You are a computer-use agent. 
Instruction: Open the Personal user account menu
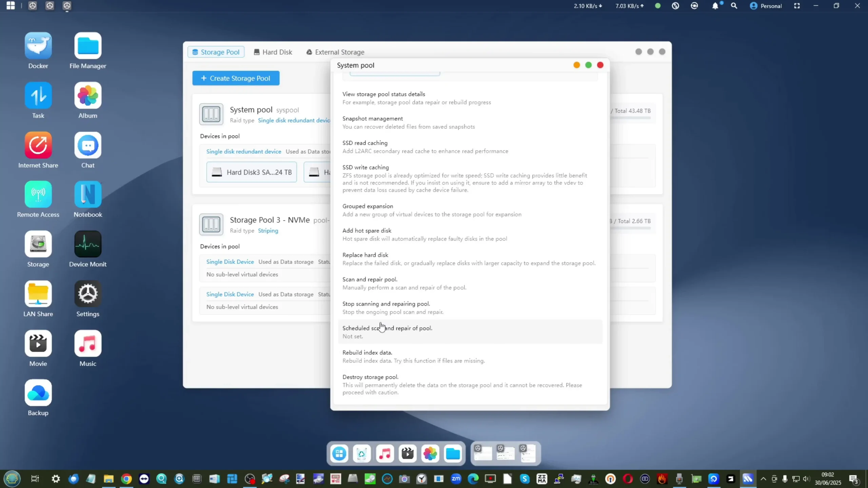click(x=766, y=6)
